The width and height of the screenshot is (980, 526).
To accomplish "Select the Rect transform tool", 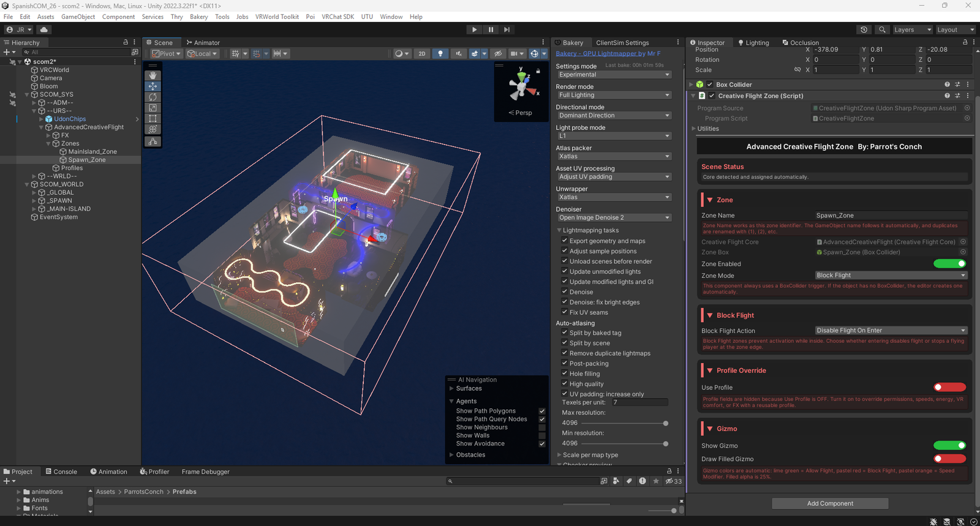I will [153, 119].
